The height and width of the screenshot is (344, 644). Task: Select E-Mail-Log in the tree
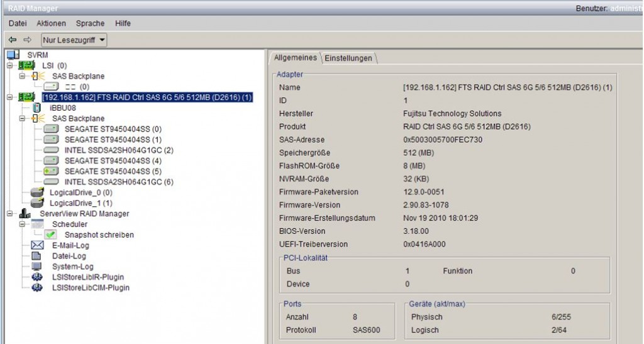coord(70,245)
